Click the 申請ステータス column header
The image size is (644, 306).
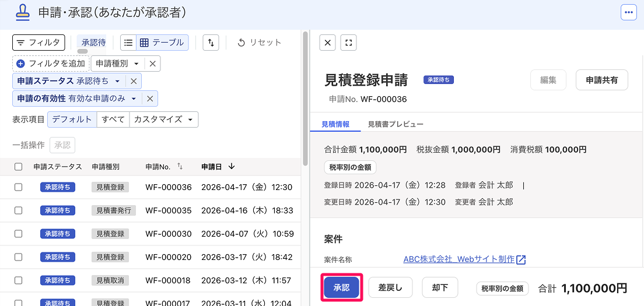[x=58, y=167]
